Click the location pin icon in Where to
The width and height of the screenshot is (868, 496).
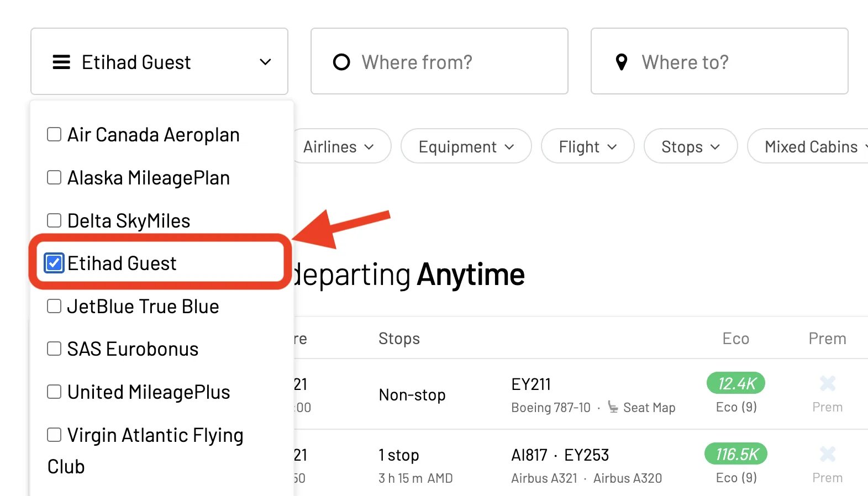pos(622,62)
